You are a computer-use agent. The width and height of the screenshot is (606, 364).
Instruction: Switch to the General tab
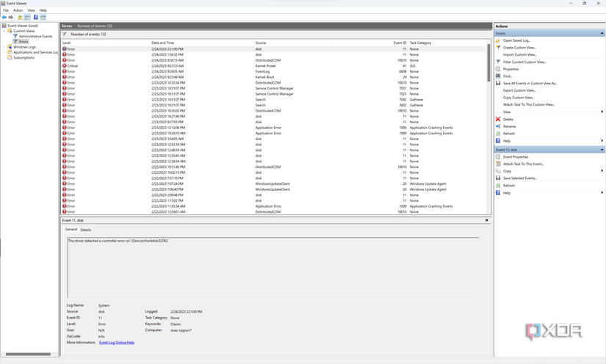(71, 229)
